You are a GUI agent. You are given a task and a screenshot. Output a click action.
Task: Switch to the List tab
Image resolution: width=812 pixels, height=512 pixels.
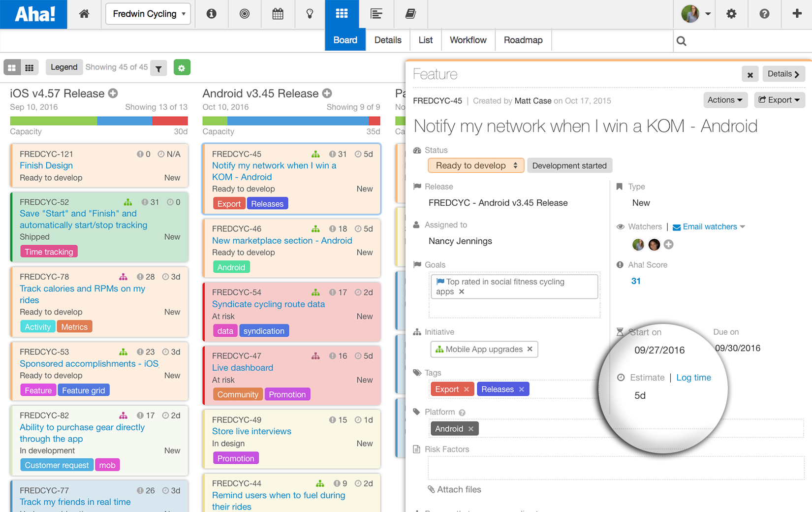point(426,40)
